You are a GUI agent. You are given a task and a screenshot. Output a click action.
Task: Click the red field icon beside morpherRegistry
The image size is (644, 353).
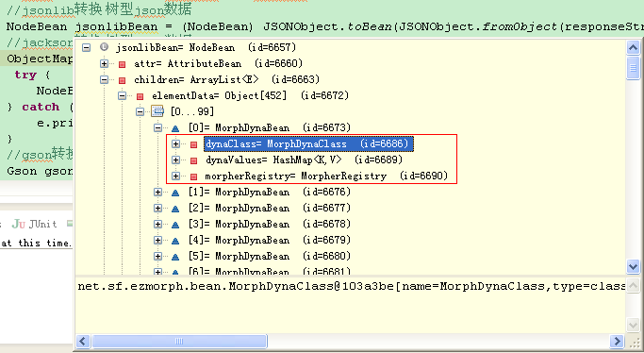coord(194,176)
